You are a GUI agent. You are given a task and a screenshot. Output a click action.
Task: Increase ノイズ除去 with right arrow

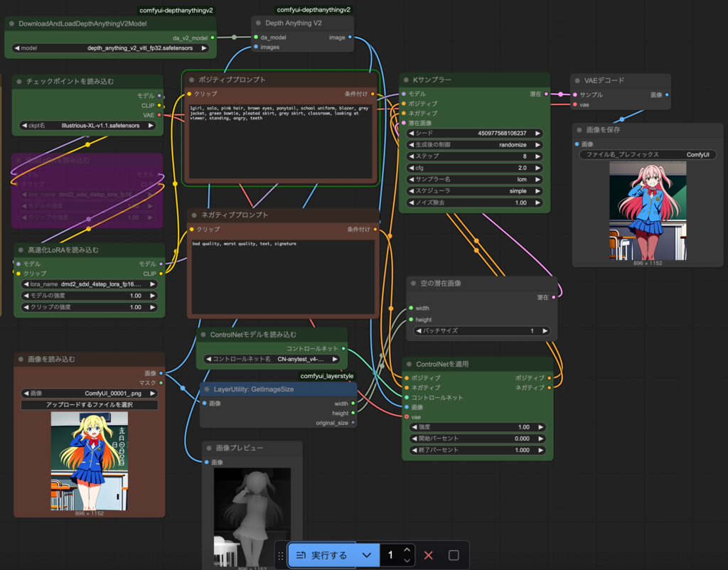(x=537, y=203)
